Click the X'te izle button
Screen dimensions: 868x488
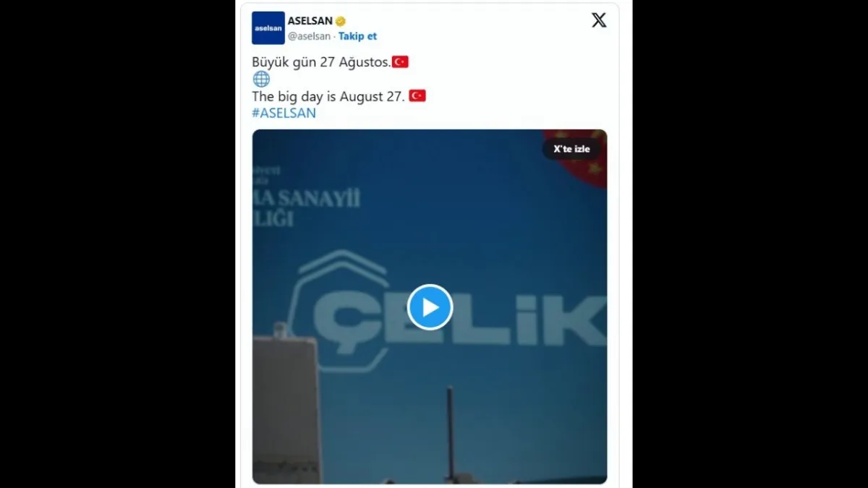point(571,149)
